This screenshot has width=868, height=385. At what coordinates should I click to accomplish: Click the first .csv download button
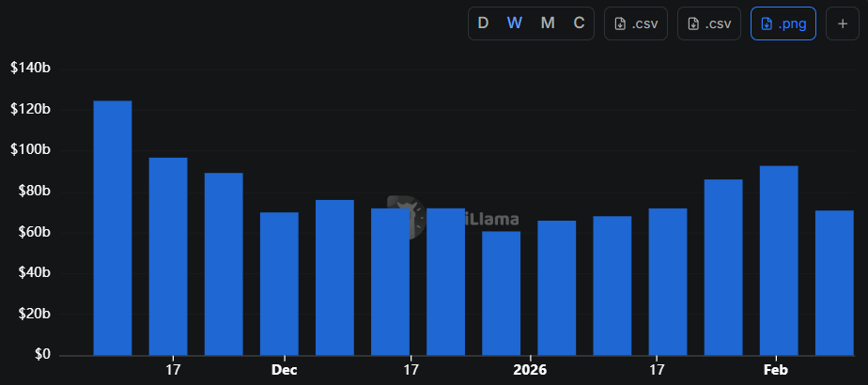coord(635,23)
